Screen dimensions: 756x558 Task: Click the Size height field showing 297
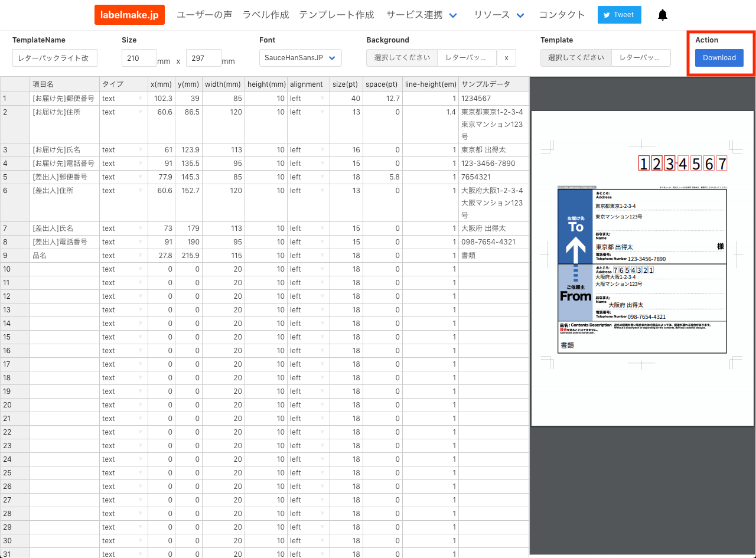click(x=204, y=58)
